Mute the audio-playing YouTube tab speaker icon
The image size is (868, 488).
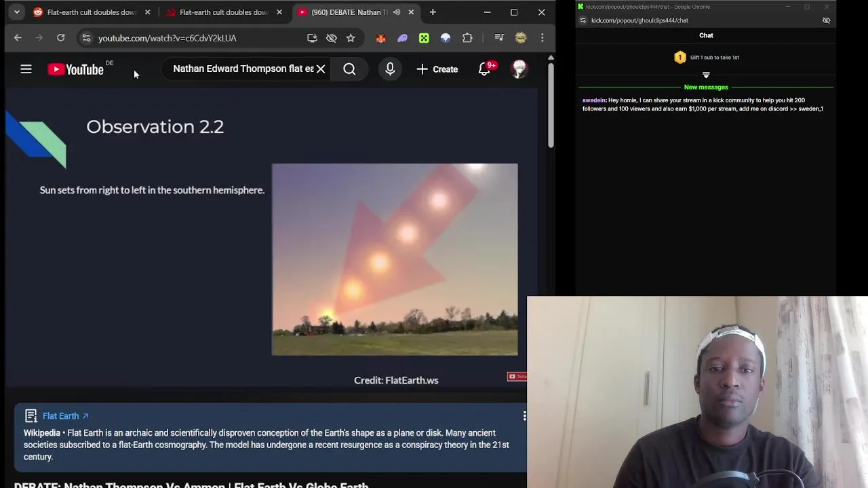(397, 12)
